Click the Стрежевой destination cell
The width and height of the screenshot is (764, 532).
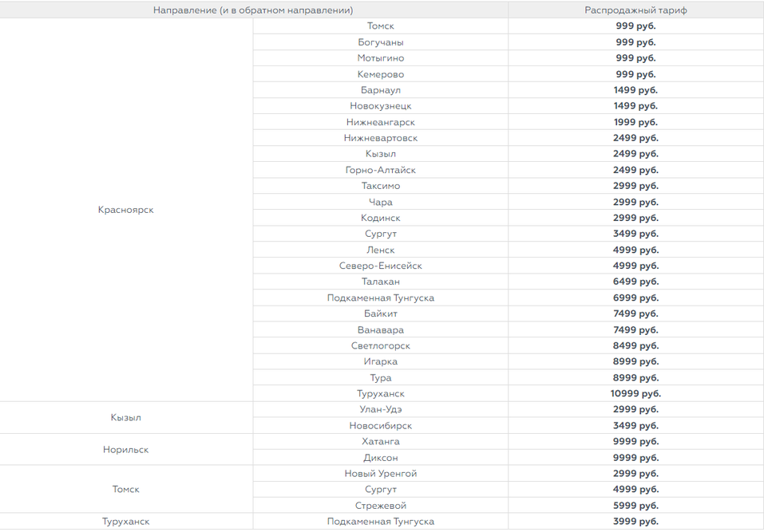pyautogui.click(x=380, y=506)
